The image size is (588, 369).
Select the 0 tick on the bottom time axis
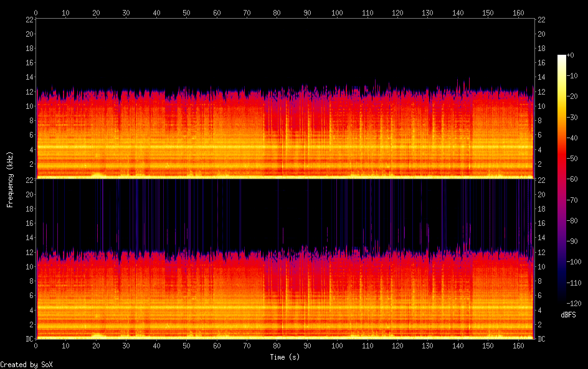[36, 345]
